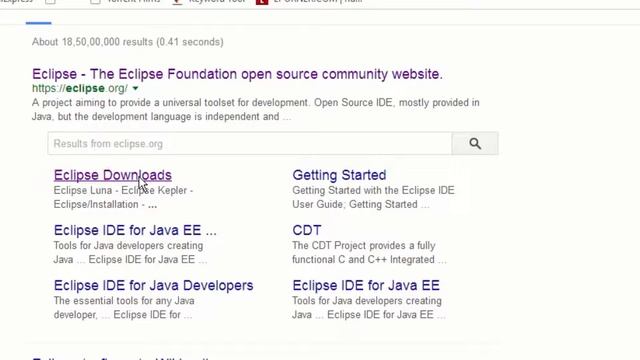Open the CDT sitelink
Viewport: 640px width, 360px height.
click(x=307, y=230)
